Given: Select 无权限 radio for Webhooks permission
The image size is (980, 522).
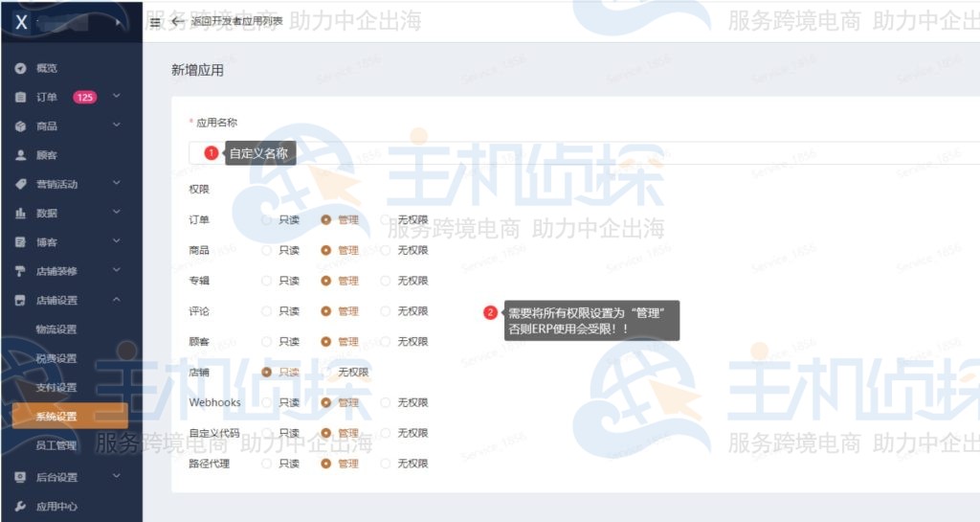Looking at the screenshot, I should [x=386, y=402].
